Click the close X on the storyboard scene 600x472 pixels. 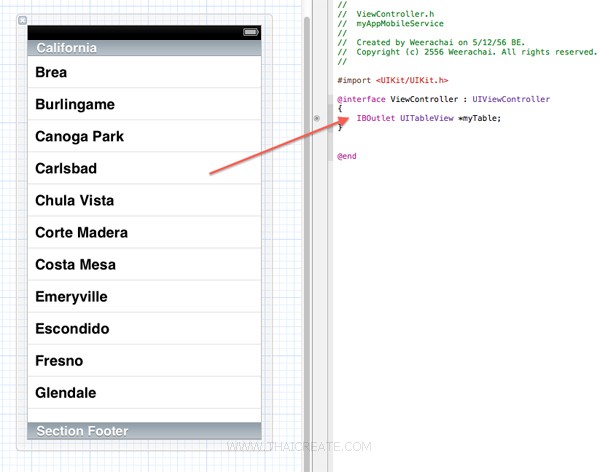[x=23, y=20]
